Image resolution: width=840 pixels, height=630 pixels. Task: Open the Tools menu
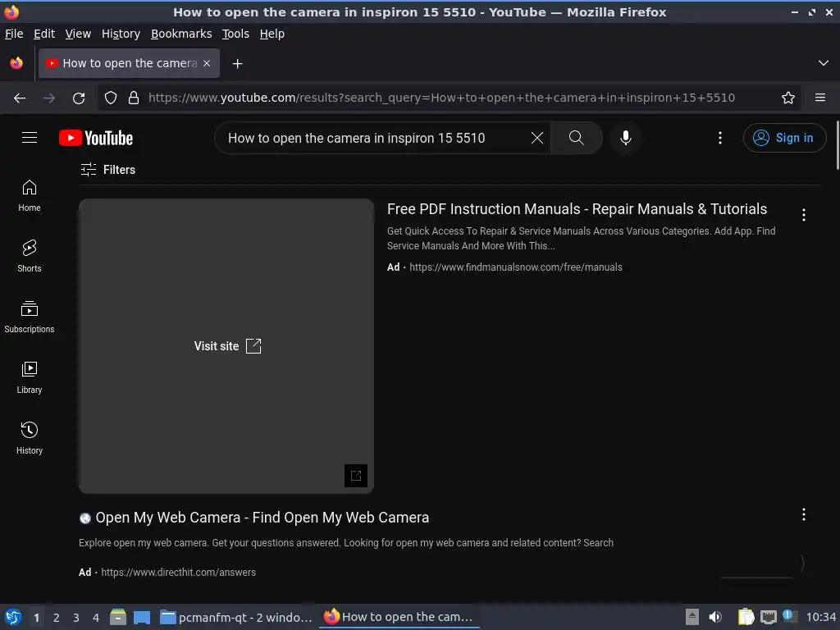pyautogui.click(x=235, y=34)
